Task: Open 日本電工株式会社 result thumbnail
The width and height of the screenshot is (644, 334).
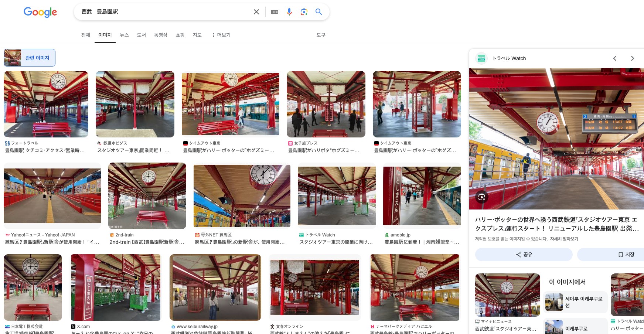Action: click(33, 287)
